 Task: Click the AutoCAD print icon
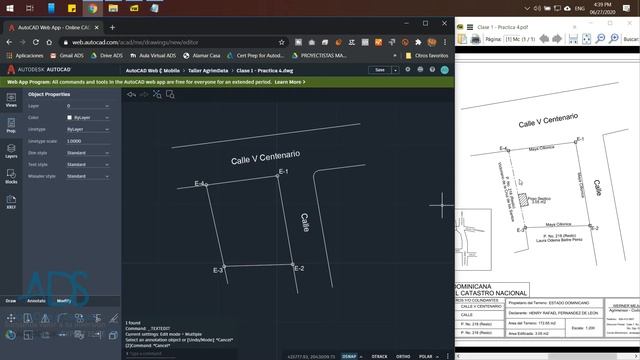click(x=420, y=70)
